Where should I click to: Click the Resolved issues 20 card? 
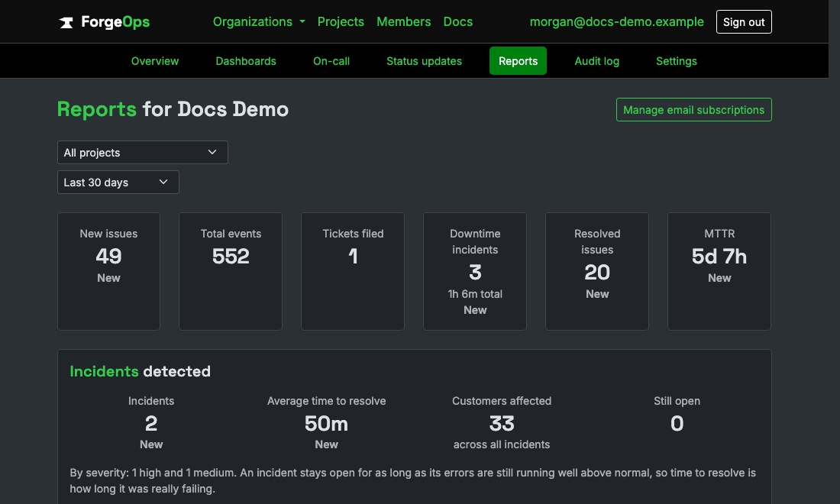click(597, 271)
